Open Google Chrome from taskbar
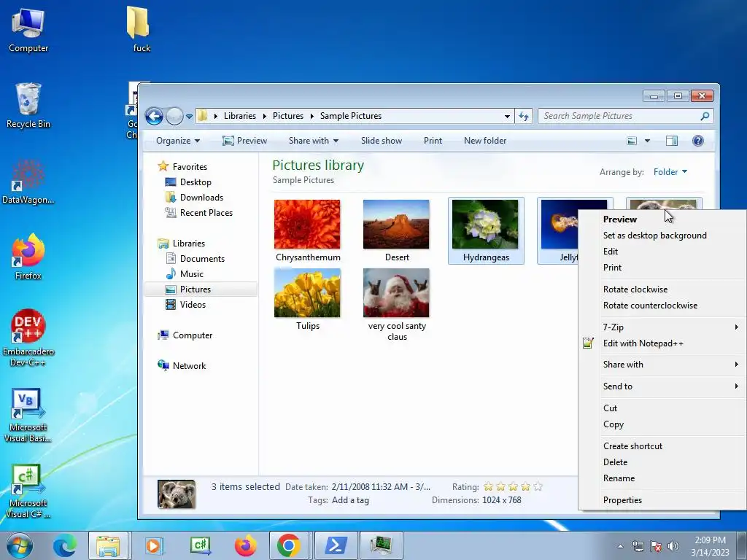Viewport: 747px width, 560px height. 289,545
